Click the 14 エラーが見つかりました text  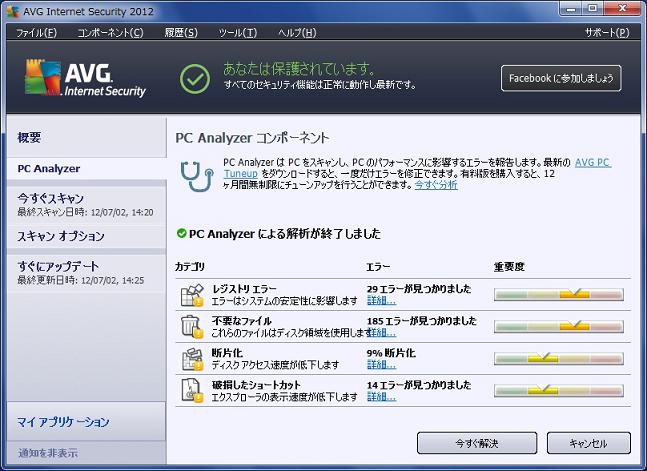point(419,385)
